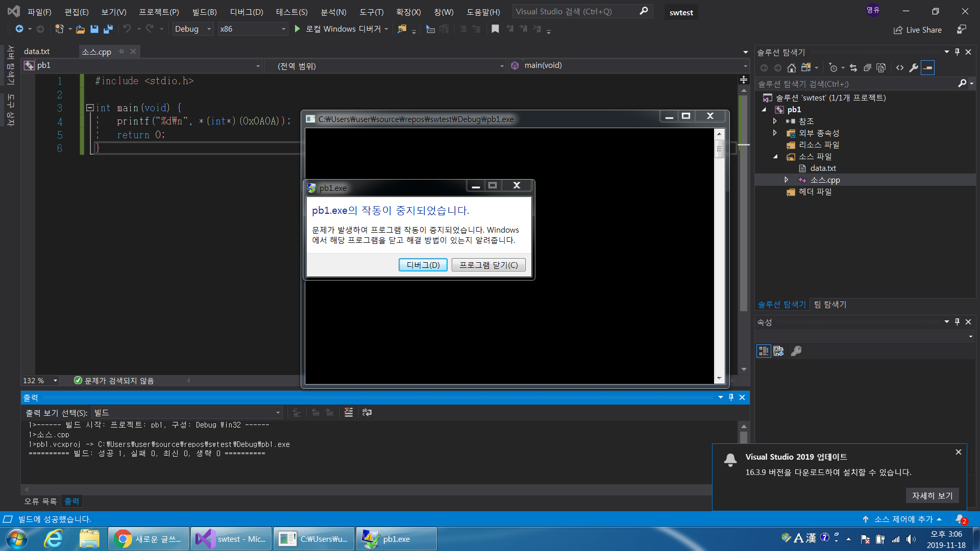Toggle word wrap in Output panel
This screenshot has height=551, width=980.
tap(367, 412)
